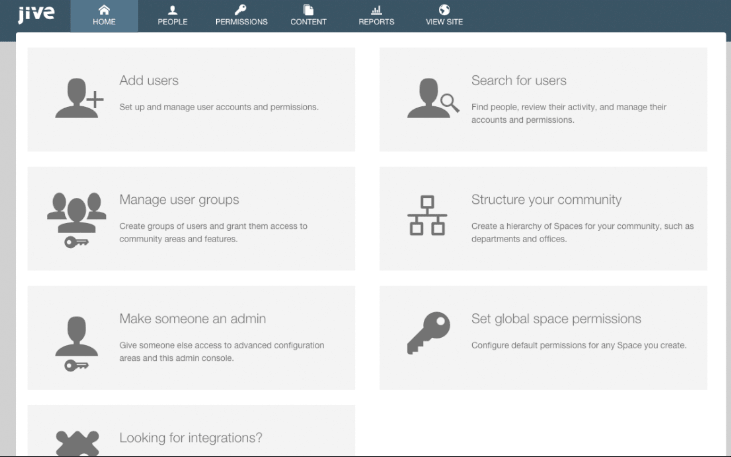Open Looking for integrations?
The height and width of the screenshot is (457, 731).
click(191, 437)
